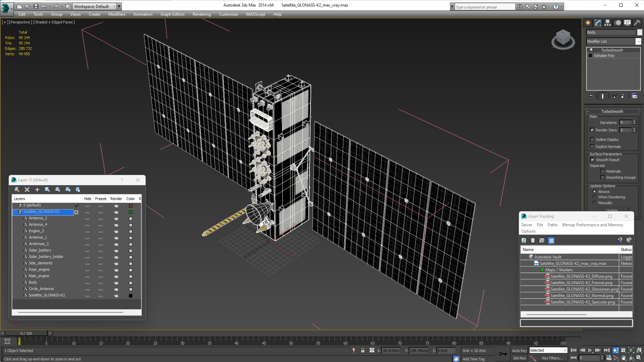Toggle the Selection Lock icon

[363, 350]
